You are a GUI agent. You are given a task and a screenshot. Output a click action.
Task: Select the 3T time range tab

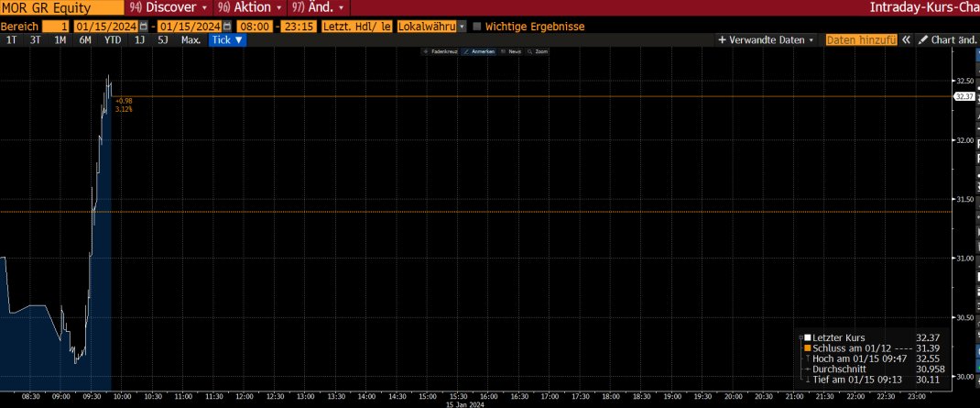click(36, 40)
